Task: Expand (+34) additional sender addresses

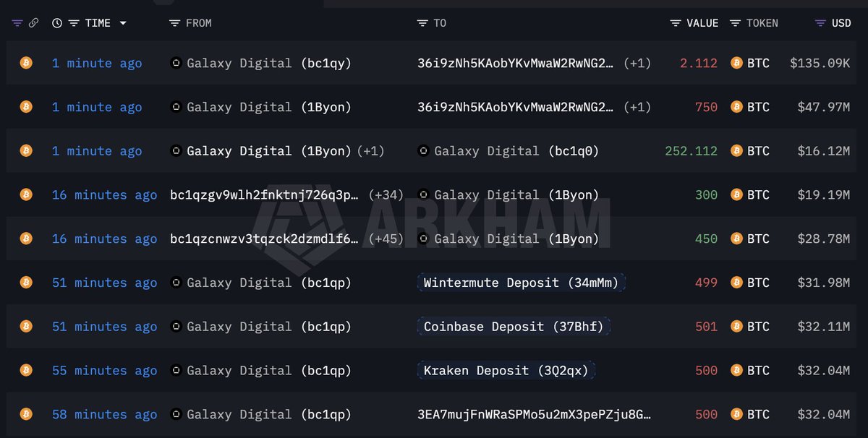Action: point(386,195)
